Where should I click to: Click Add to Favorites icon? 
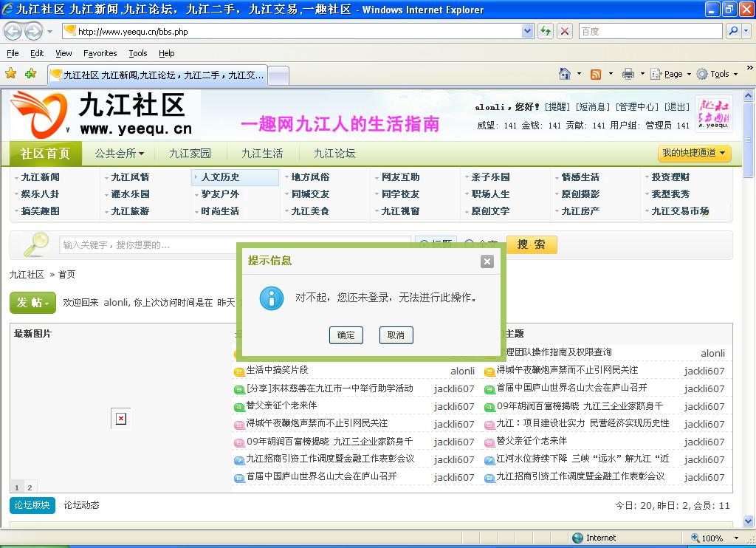[30, 74]
